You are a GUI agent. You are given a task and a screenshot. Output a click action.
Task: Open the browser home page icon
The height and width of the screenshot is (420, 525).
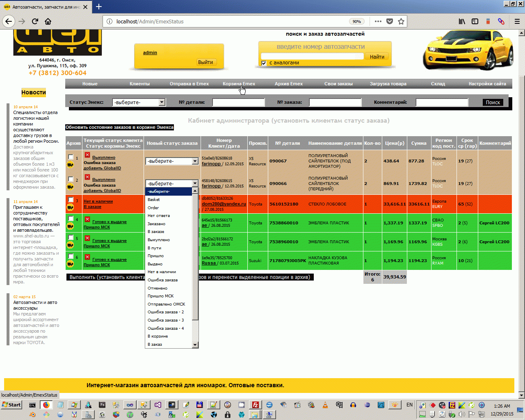tap(48, 21)
